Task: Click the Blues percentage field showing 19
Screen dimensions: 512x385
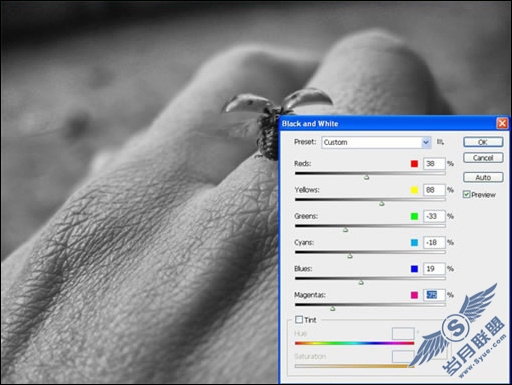Action: pos(434,269)
